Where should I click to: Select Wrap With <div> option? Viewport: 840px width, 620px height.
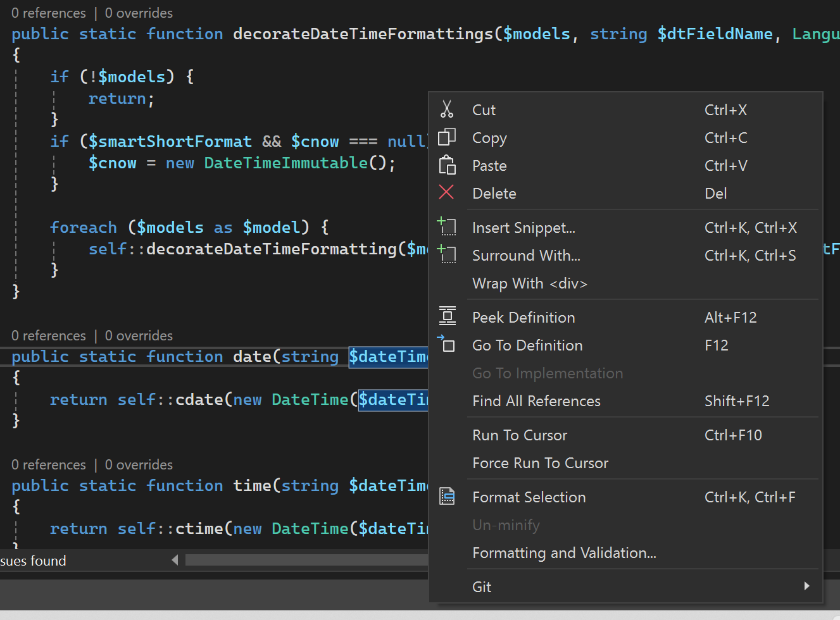point(529,283)
